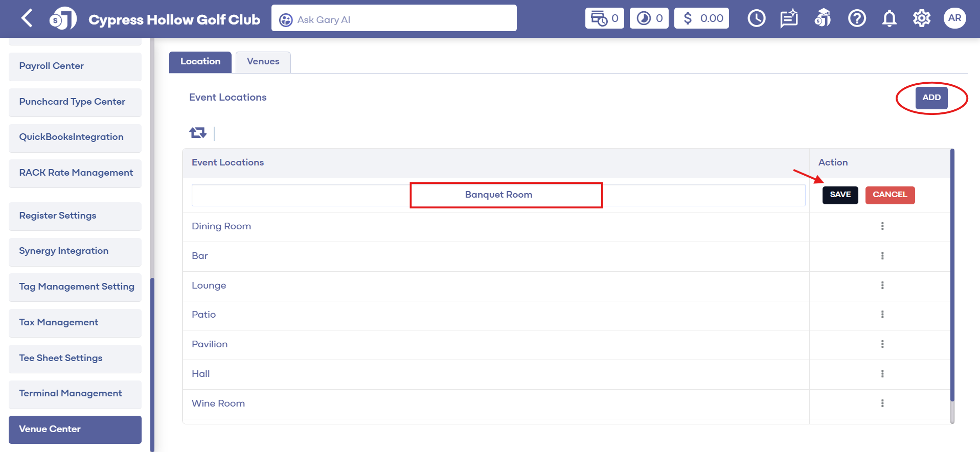The height and width of the screenshot is (452, 980).
Task: Click the back arrow in header
Action: pyautogui.click(x=27, y=18)
